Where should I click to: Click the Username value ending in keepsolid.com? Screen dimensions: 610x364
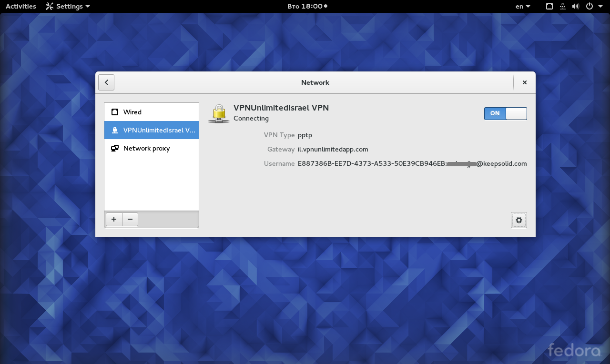pos(412,163)
